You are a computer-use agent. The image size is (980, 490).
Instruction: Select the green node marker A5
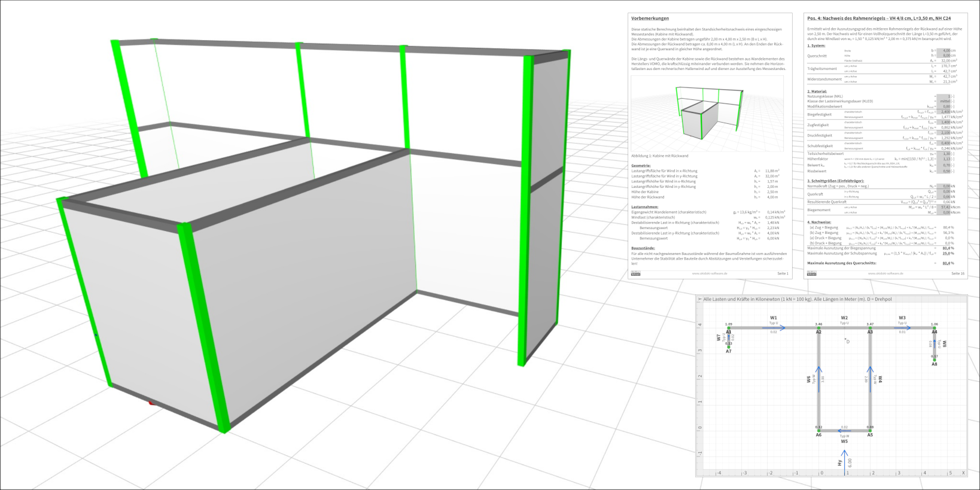coord(870,430)
